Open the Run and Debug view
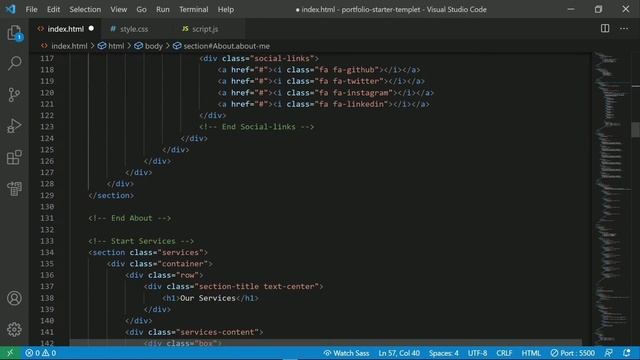Viewport: 640px width, 360px height. pos(14,126)
